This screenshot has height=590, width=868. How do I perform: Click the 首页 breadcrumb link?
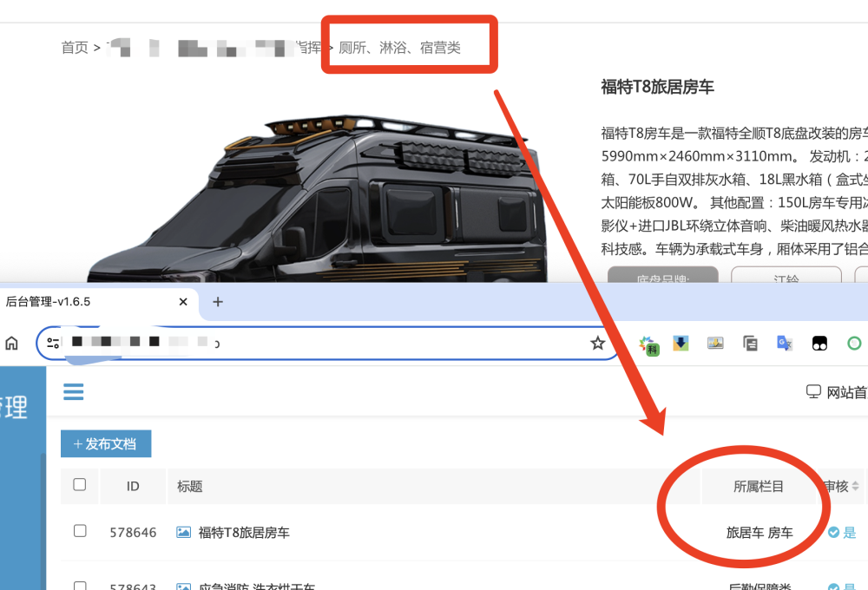pos(75,48)
